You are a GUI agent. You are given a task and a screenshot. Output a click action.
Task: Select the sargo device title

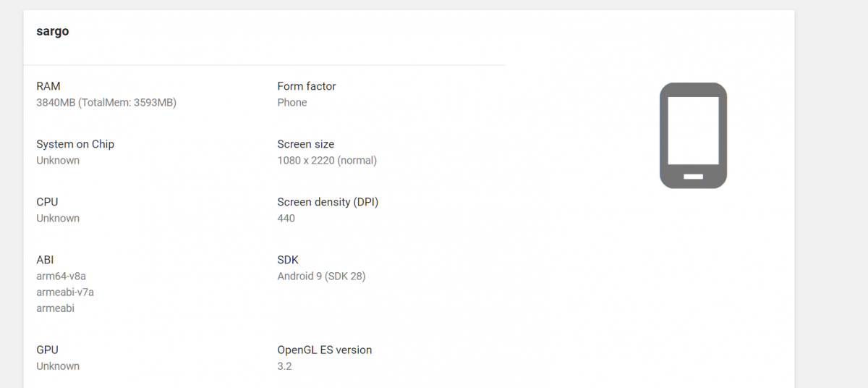click(x=53, y=31)
